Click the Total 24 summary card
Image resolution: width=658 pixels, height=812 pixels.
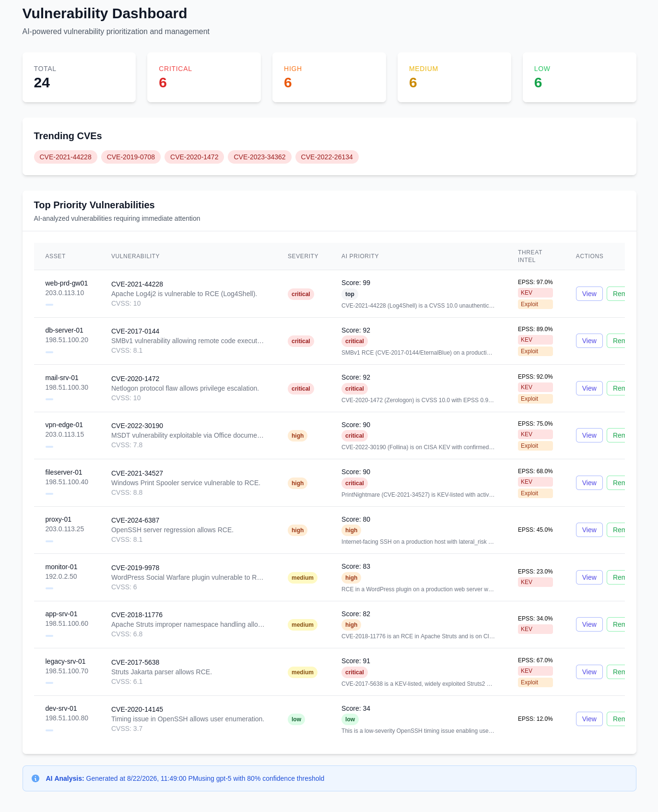coord(79,77)
